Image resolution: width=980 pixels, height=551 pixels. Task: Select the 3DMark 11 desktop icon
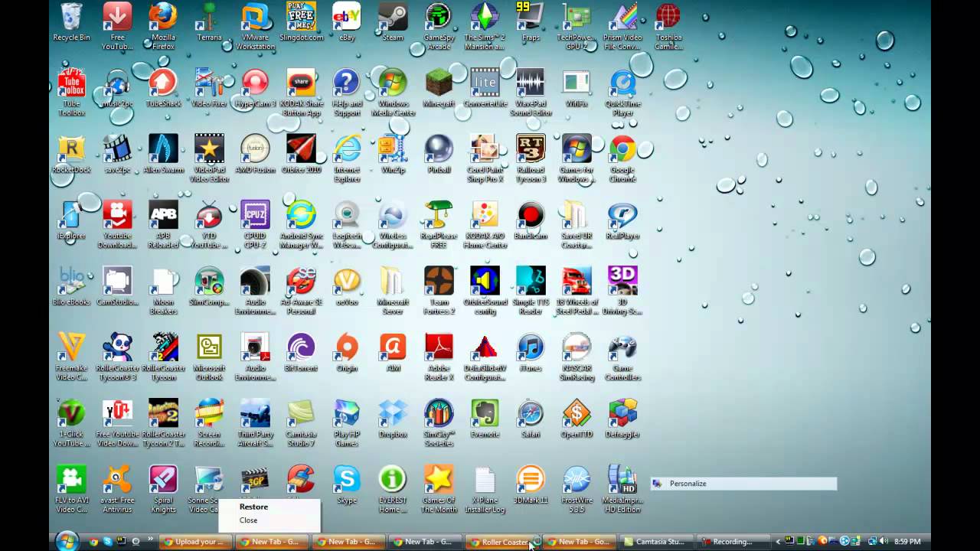(x=531, y=484)
